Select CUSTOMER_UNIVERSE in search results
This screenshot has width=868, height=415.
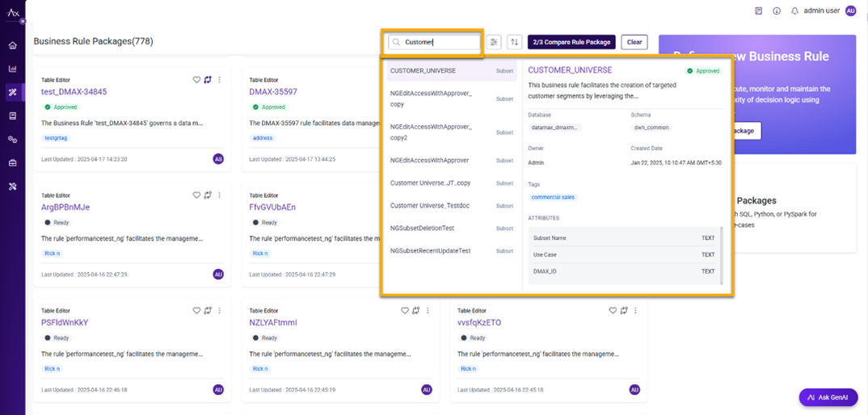pyautogui.click(x=423, y=71)
